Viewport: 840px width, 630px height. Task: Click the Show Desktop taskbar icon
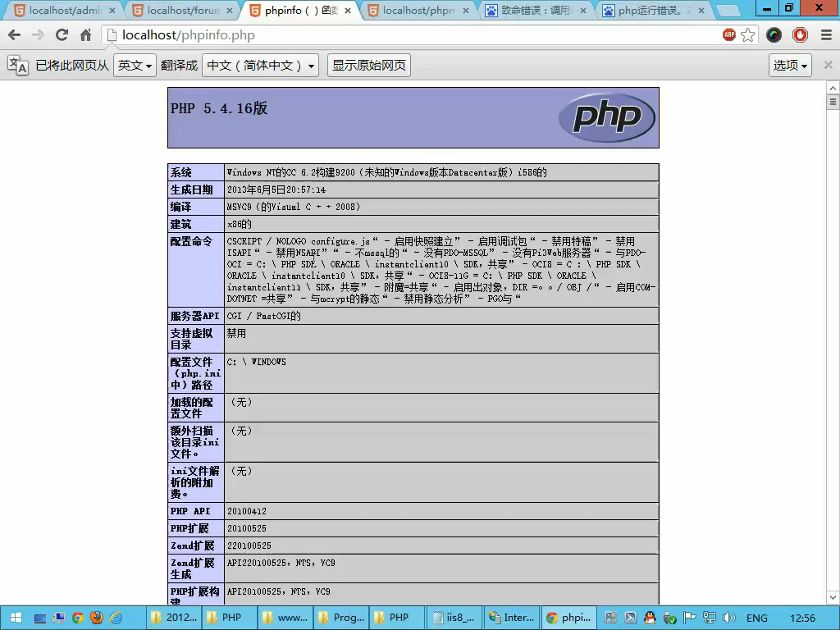point(40,619)
